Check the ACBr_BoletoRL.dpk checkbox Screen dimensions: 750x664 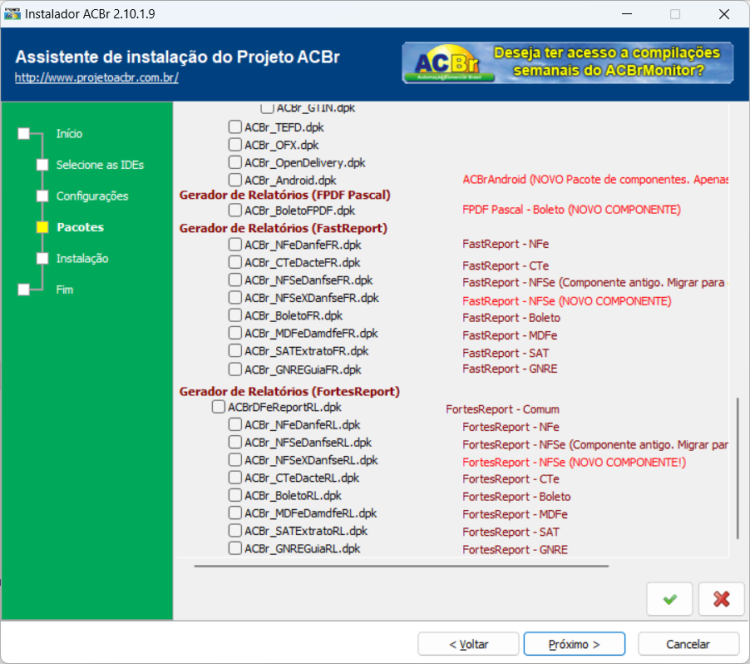point(235,495)
